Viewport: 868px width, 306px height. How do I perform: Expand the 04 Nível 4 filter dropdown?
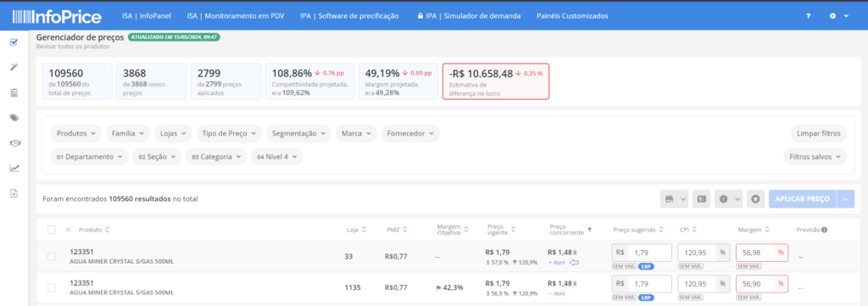[277, 157]
